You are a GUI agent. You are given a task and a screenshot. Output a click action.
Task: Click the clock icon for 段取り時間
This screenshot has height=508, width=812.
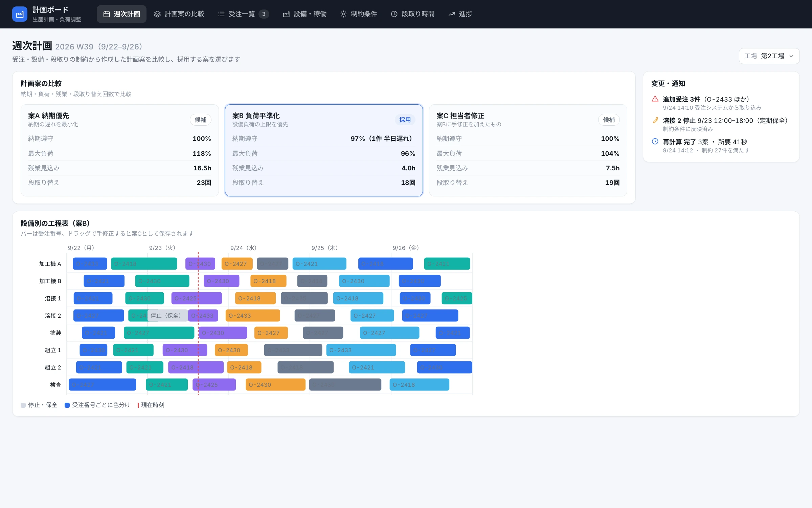[x=394, y=14]
